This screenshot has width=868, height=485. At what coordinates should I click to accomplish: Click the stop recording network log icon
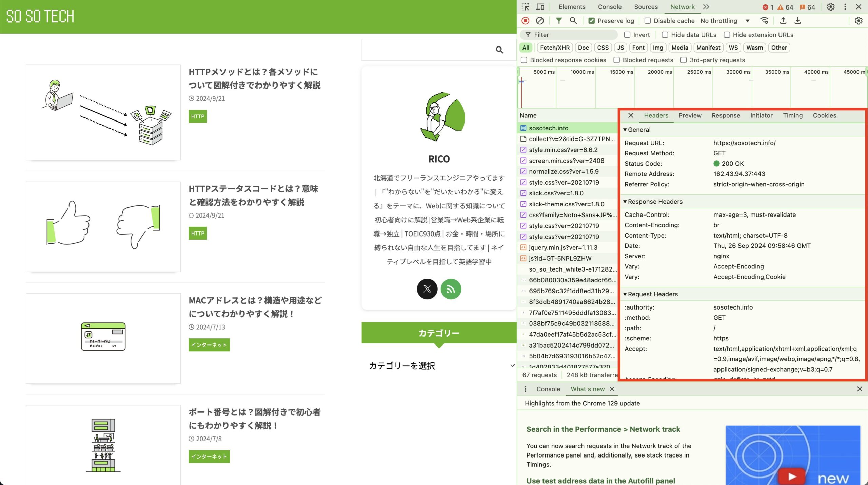coord(526,21)
